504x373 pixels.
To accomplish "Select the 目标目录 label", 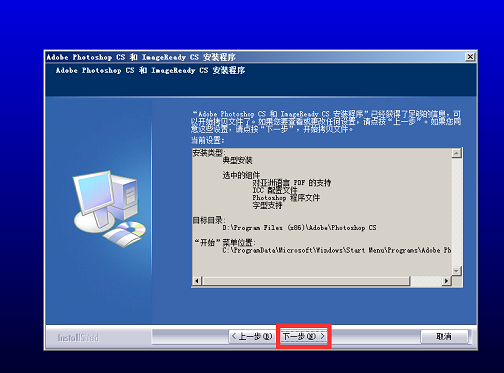I will click(209, 220).
